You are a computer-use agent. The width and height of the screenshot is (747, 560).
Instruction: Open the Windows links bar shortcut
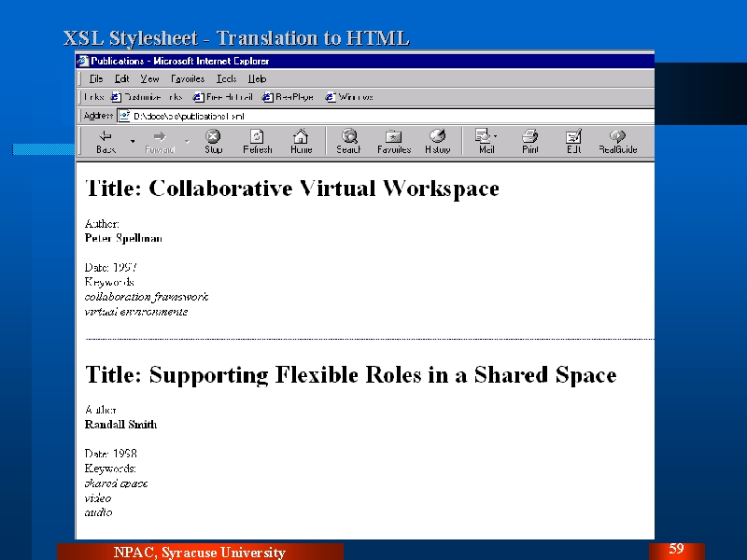pos(349,97)
